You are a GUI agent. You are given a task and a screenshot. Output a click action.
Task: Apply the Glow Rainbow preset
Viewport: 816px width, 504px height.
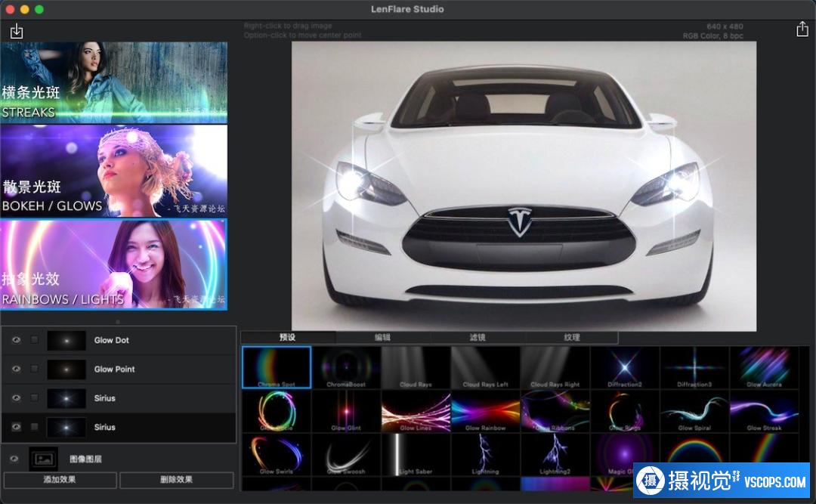486,411
